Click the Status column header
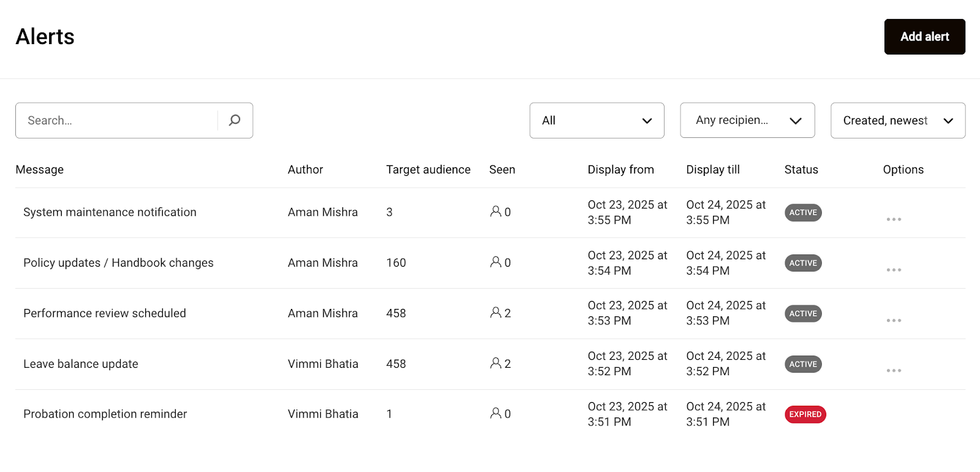980x472 pixels. pos(801,170)
